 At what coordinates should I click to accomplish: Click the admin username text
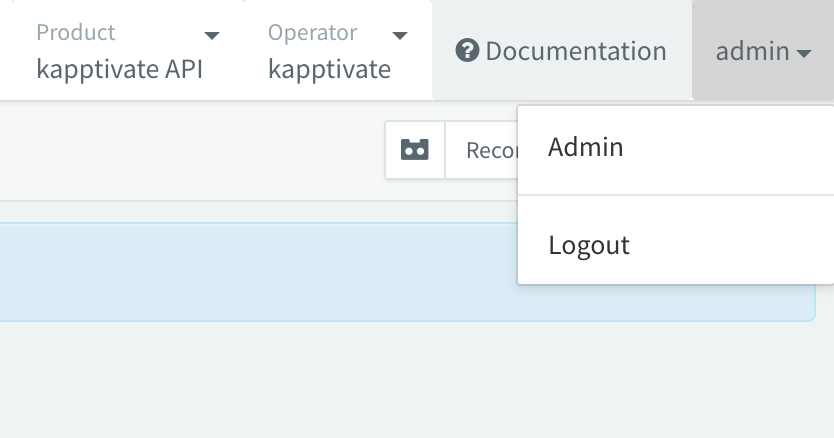pyautogui.click(x=752, y=51)
